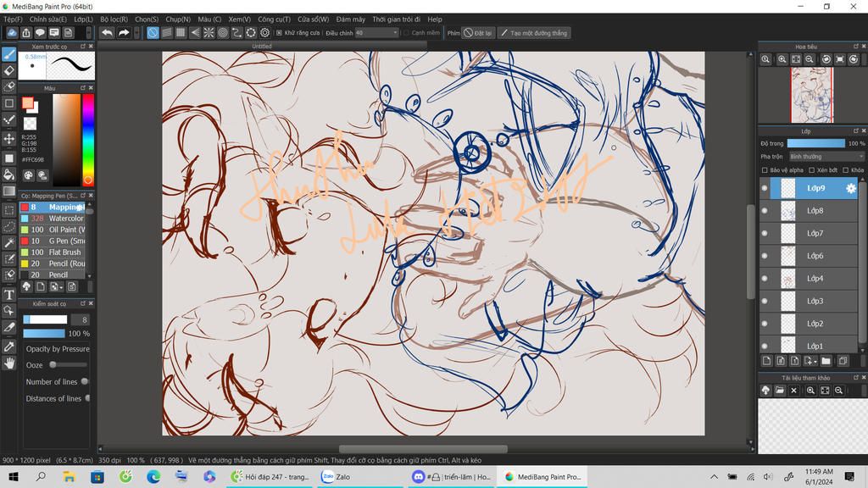Create a new layer with the layer panel icon
Screen dimensions: 868x488
click(x=766, y=361)
